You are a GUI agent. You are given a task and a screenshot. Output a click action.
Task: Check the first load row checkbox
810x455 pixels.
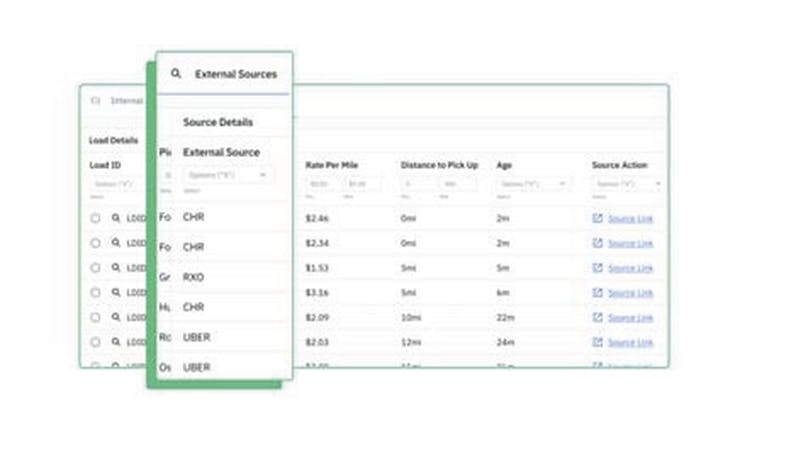tap(96, 218)
